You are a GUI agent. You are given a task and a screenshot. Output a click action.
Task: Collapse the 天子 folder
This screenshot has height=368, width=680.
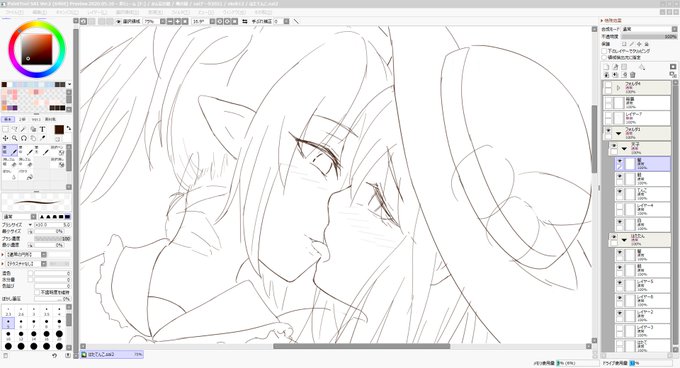pyautogui.click(x=624, y=149)
